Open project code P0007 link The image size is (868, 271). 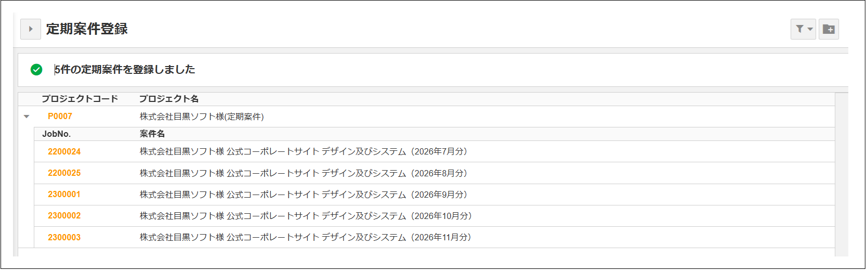[x=60, y=117]
